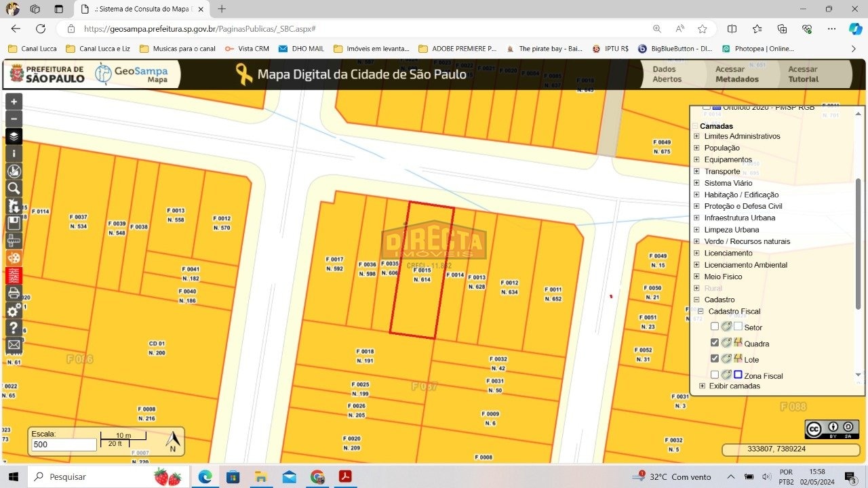Toggle the layers panel stack icon
Viewport: 868px width, 488px height.
click(x=14, y=136)
